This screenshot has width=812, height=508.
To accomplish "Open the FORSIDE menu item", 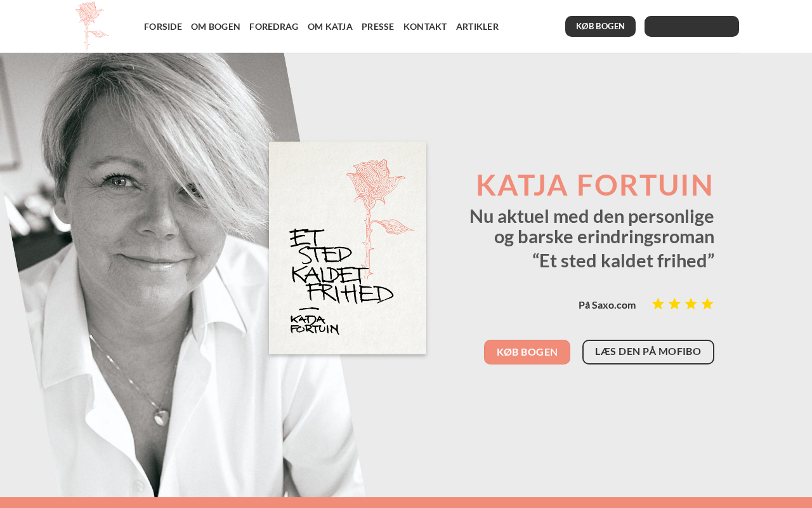I will click(x=163, y=27).
